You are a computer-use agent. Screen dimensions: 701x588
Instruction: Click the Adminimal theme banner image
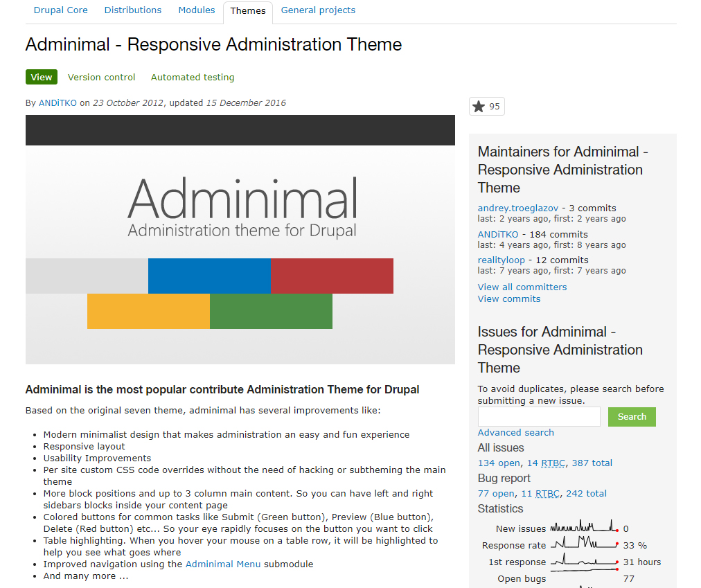(x=240, y=240)
